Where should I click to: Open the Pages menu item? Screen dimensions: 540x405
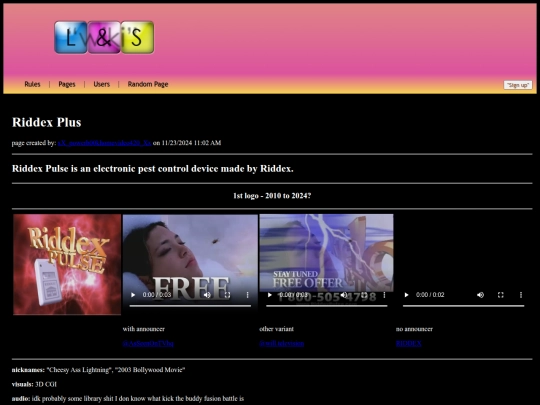pos(67,84)
